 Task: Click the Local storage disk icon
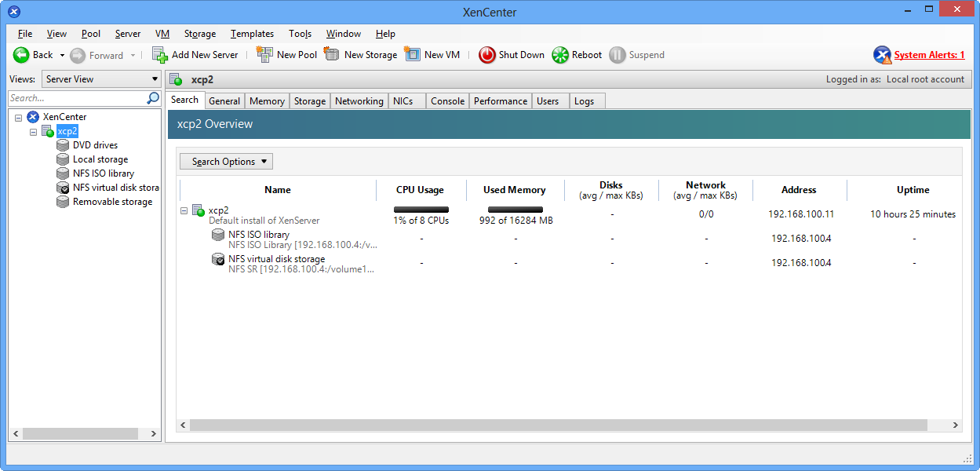pyautogui.click(x=63, y=159)
